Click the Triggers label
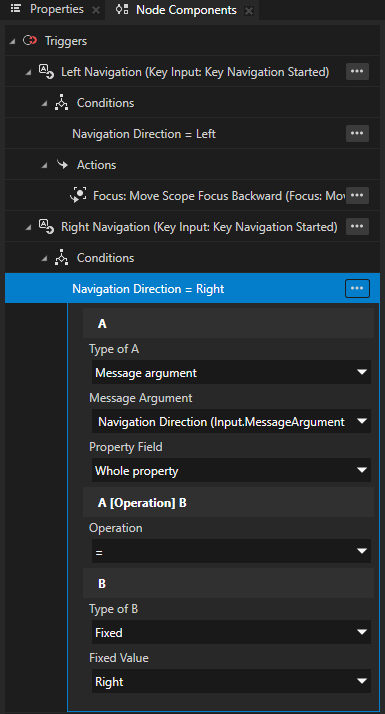Screen dimensions: 385x714 point(66,41)
